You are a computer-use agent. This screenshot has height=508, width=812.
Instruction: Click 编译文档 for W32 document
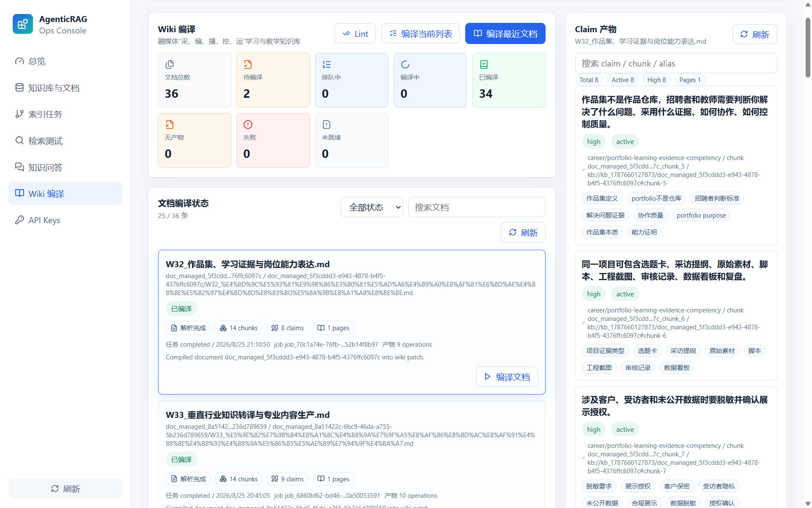coord(507,377)
